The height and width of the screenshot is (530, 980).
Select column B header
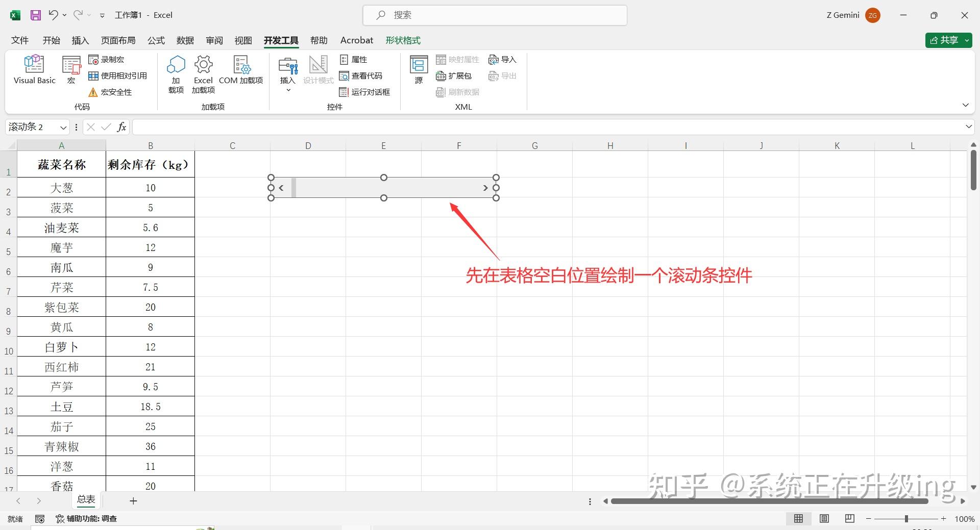[151, 146]
